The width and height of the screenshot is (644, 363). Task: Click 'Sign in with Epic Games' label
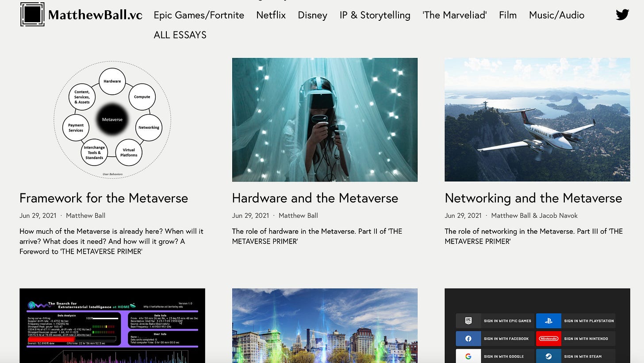click(x=507, y=321)
